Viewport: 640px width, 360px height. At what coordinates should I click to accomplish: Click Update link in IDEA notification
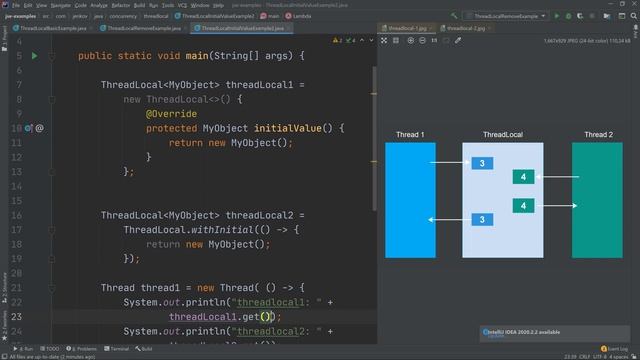(496, 337)
